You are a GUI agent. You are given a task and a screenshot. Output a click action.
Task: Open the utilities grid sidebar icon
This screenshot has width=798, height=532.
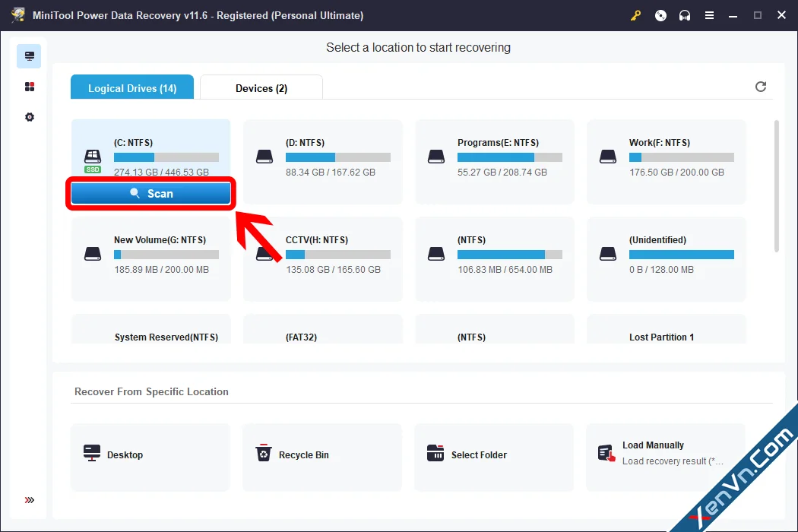(30, 87)
